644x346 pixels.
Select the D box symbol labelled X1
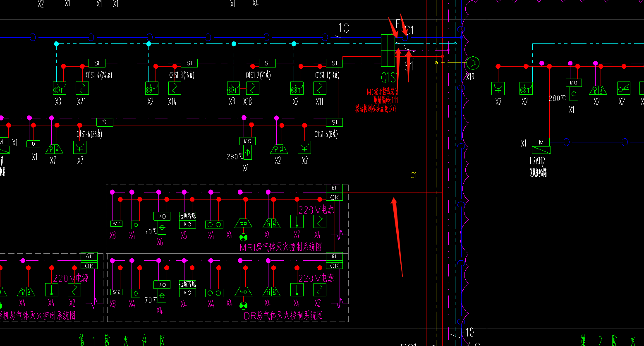point(33,144)
